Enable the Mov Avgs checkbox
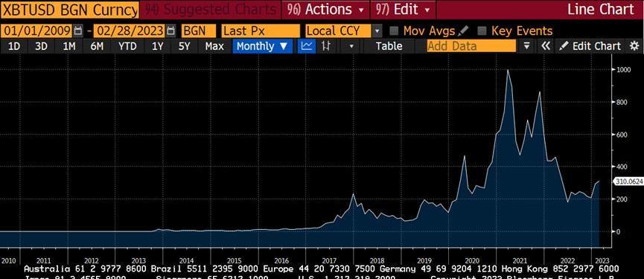644x279 pixels. coord(394,31)
